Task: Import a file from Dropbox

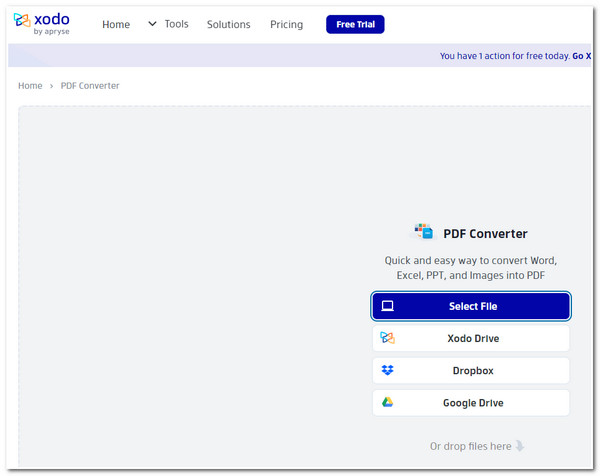Action: click(471, 370)
